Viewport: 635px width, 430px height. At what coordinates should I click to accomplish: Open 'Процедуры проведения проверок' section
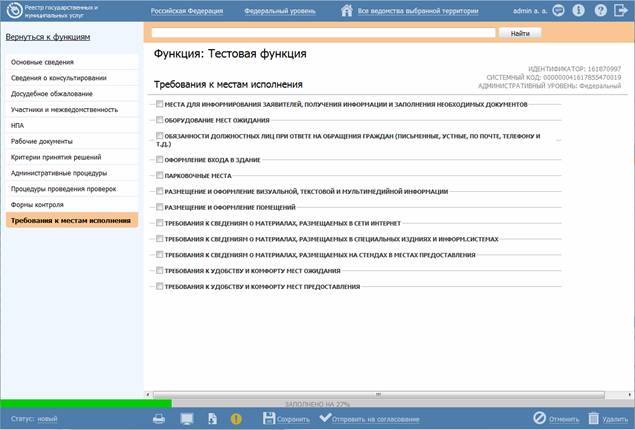[x=72, y=189]
